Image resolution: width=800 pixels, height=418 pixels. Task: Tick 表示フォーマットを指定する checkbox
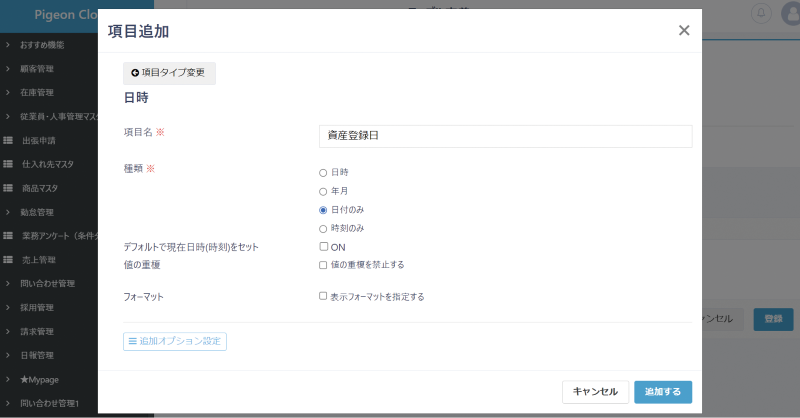click(323, 296)
